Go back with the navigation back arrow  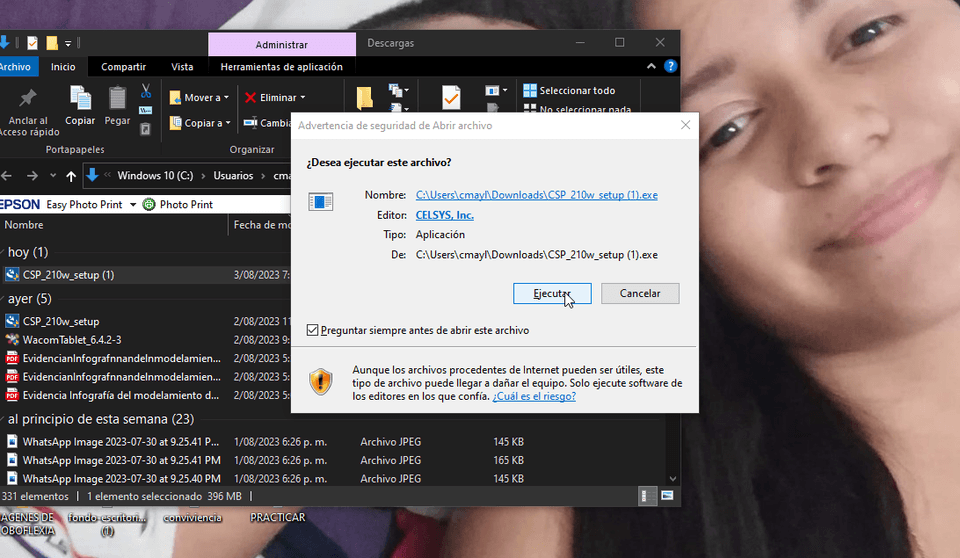[x=7, y=176]
